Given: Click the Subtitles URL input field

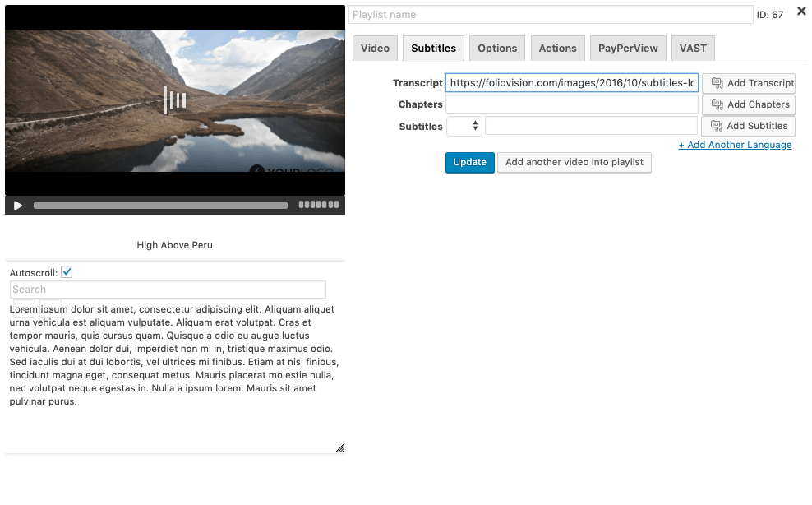Looking at the screenshot, I should pyautogui.click(x=592, y=126).
